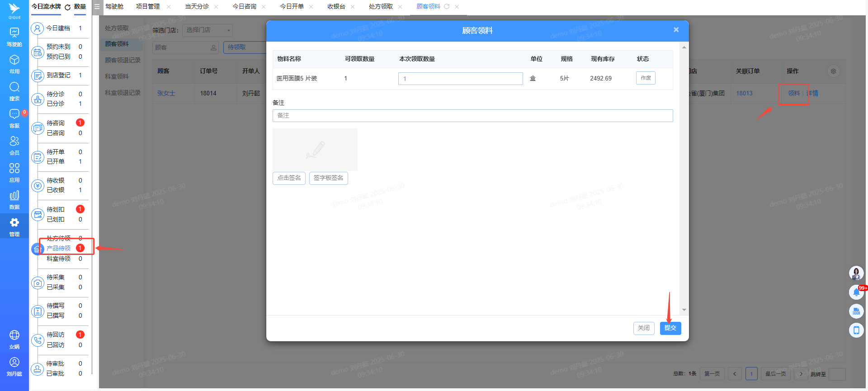Click the 点击签名 button
Image resolution: width=868 pixels, height=391 pixels.
click(289, 178)
